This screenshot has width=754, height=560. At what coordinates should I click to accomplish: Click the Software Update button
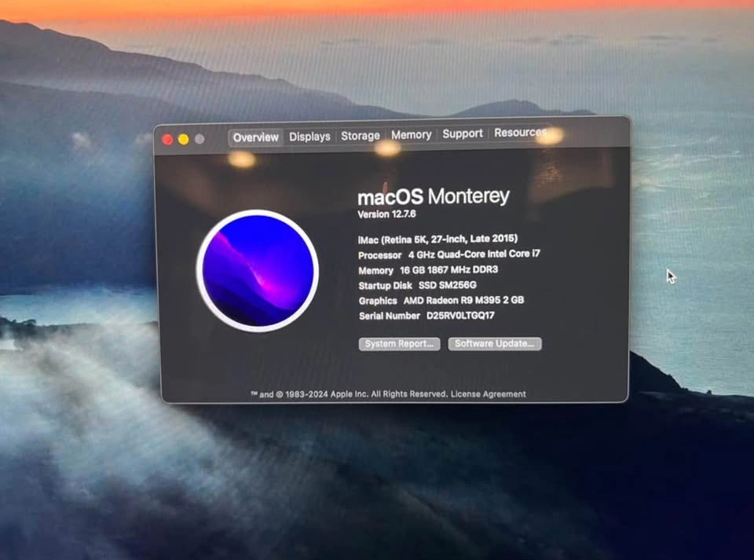(495, 343)
